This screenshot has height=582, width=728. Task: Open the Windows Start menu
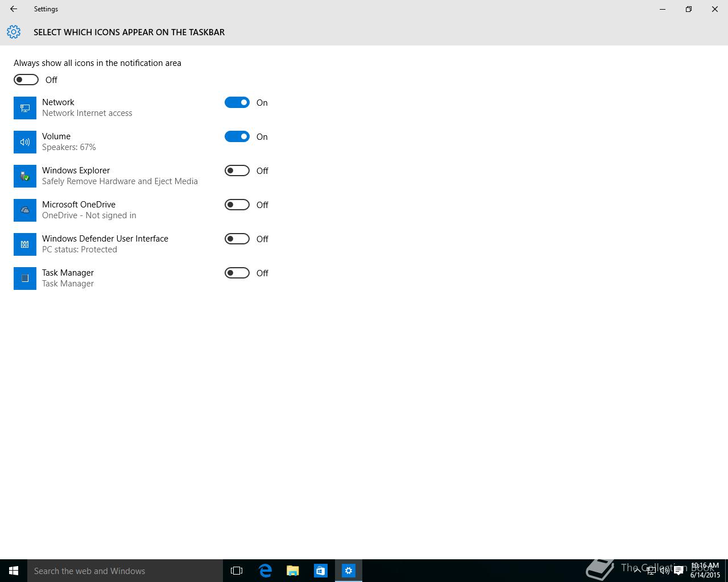click(x=14, y=571)
